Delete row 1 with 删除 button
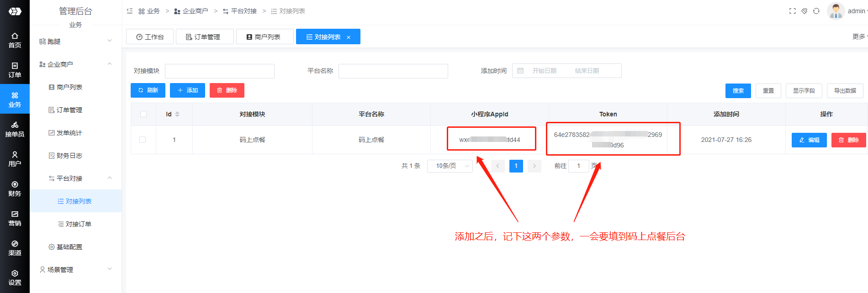Screen dimensions: 868x293 click(x=849, y=140)
